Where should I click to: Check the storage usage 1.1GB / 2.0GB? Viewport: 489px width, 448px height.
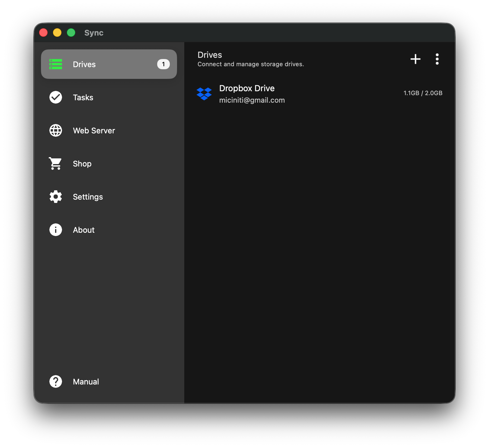click(x=423, y=93)
